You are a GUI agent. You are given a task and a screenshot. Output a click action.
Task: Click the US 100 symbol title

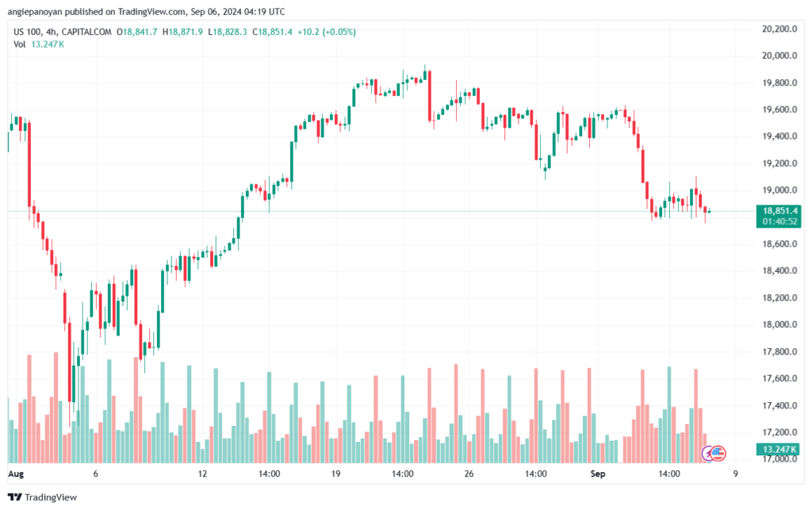point(29,32)
